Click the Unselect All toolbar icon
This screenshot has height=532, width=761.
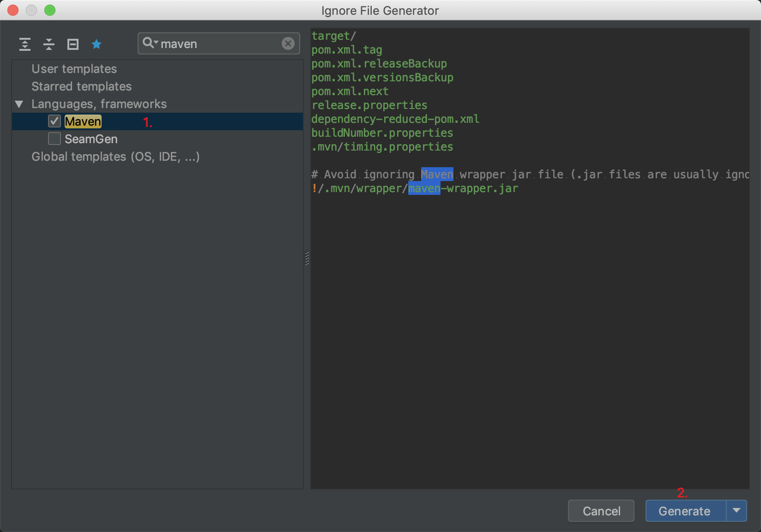73,44
